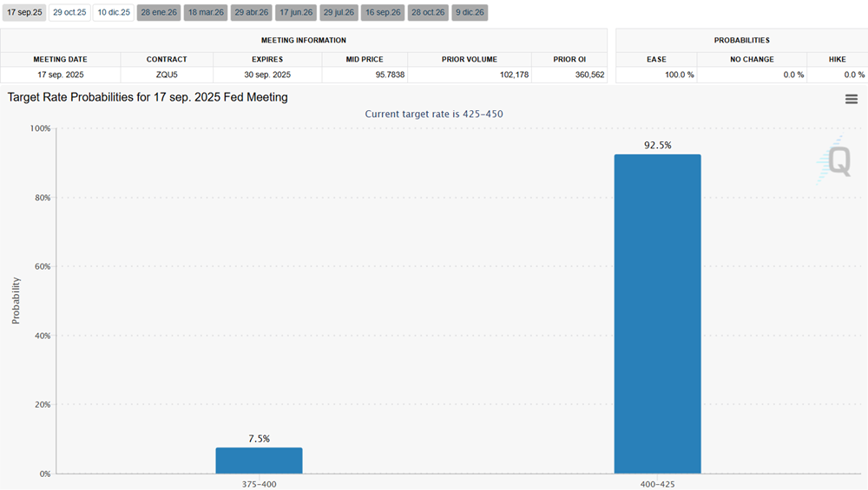The height and width of the screenshot is (490, 868).
Task: Select the 17 sep.25 meeting tab
Action: click(x=24, y=13)
